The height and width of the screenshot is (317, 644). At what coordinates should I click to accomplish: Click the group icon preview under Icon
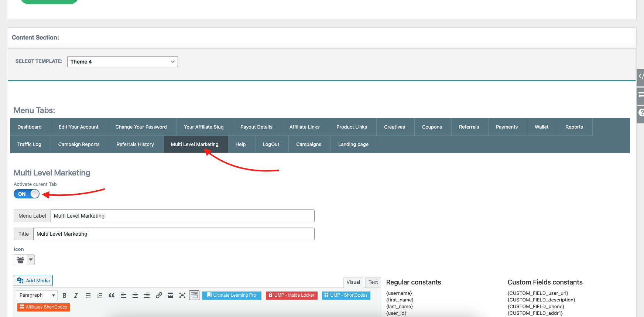(x=21, y=260)
